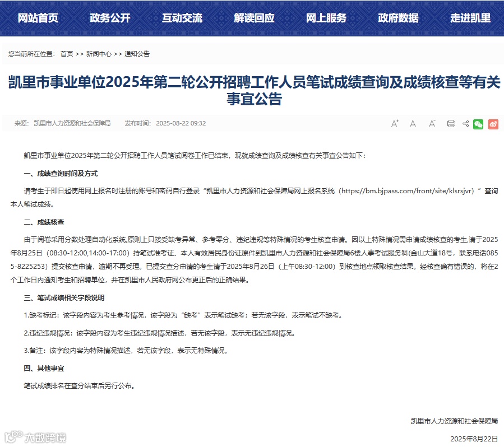This screenshot has width=504, height=447.
Task: Click the 凯里市人力资源和社会保障局 signature at bottom
Action: coord(454,421)
